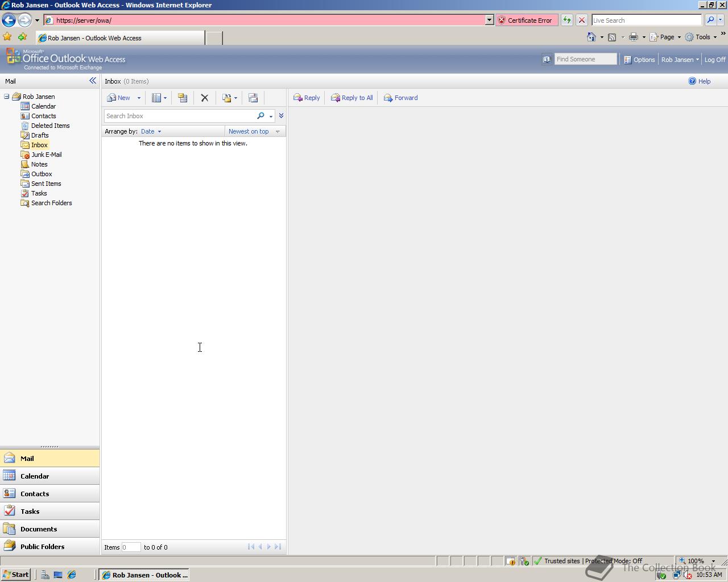Switch to the Calendar navigation tab
The height and width of the screenshot is (582, 728).
tap(49, 476)
